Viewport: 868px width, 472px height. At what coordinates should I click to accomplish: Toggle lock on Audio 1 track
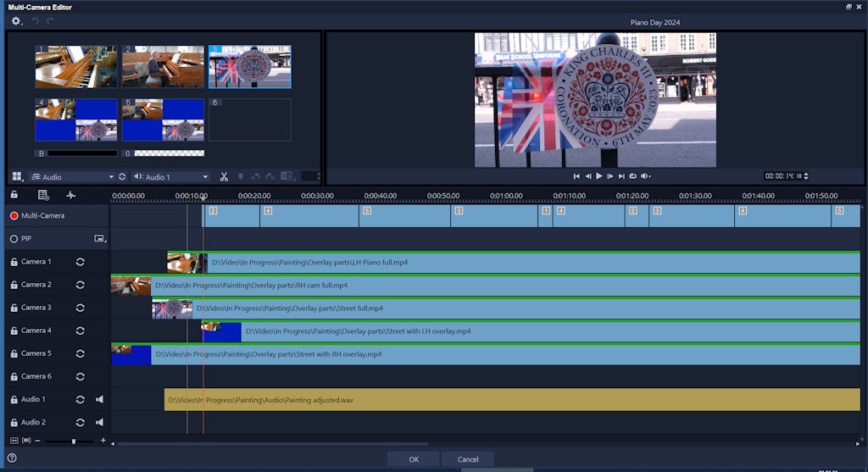click(x=14, y=399)
